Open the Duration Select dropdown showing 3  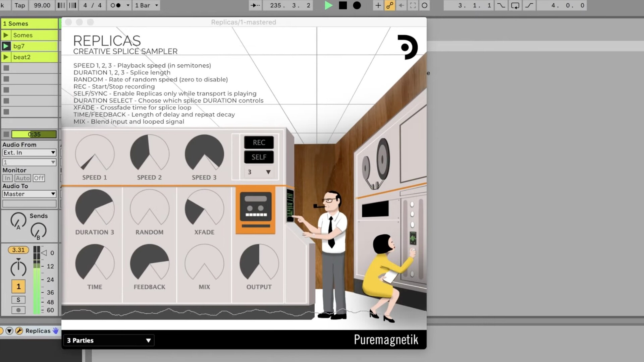click(259, 172)
